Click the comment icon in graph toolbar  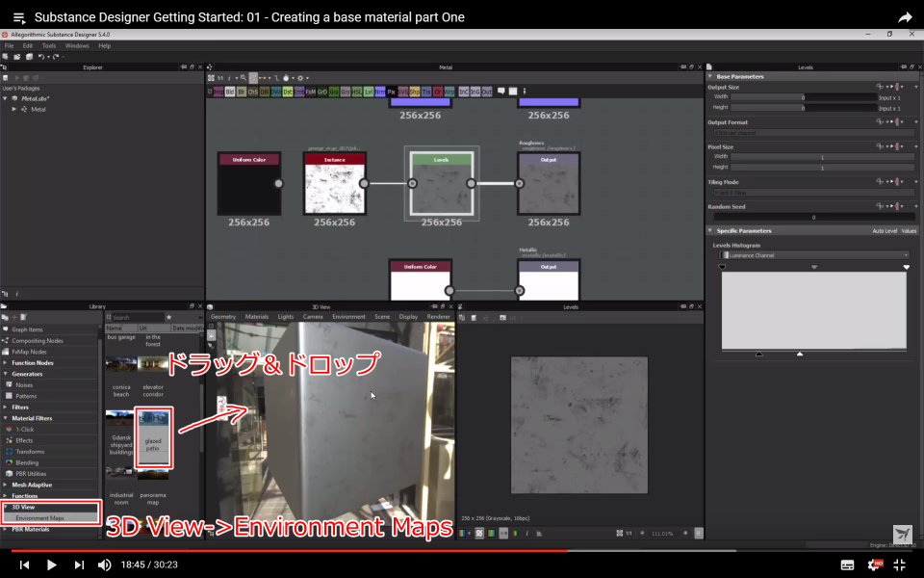[x=501, y=91]
